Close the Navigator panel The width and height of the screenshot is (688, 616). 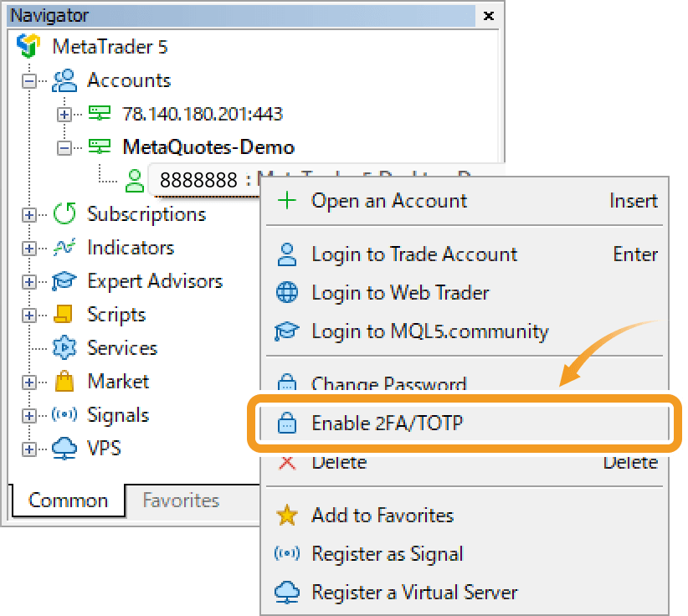(488, 16)
